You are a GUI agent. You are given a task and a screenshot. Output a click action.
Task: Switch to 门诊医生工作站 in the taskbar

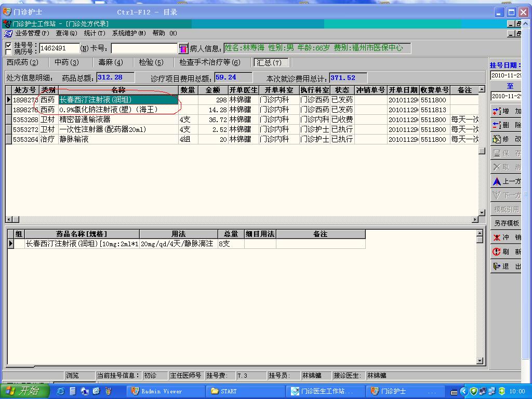click(x=325, y=391)
